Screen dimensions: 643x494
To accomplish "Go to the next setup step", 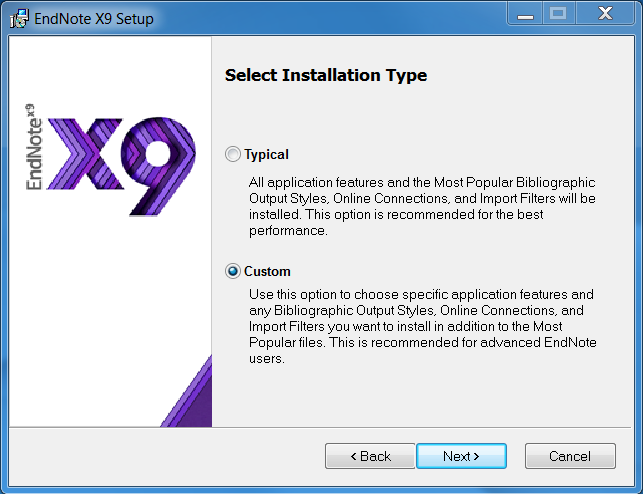I will pos(461,456).
